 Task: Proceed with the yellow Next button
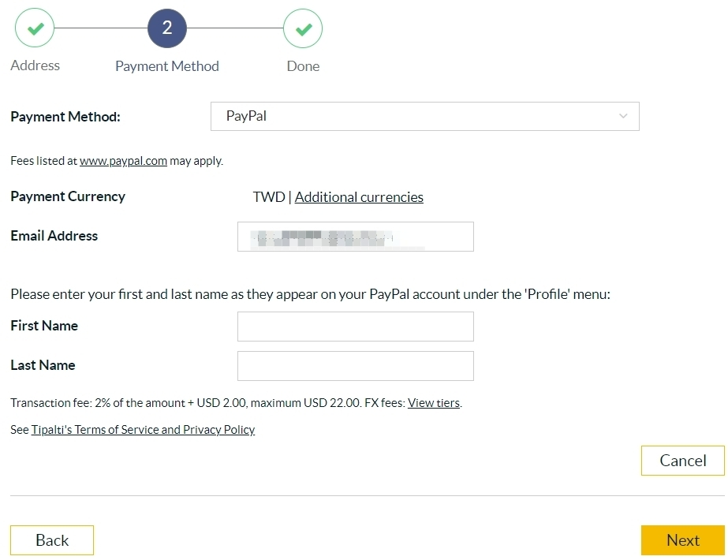682,540
